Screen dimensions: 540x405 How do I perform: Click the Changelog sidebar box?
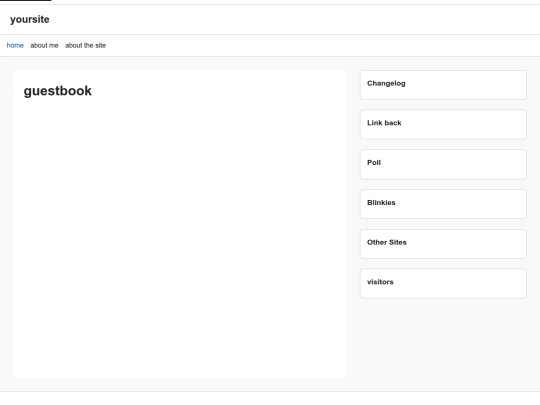(x=443, y=85)
